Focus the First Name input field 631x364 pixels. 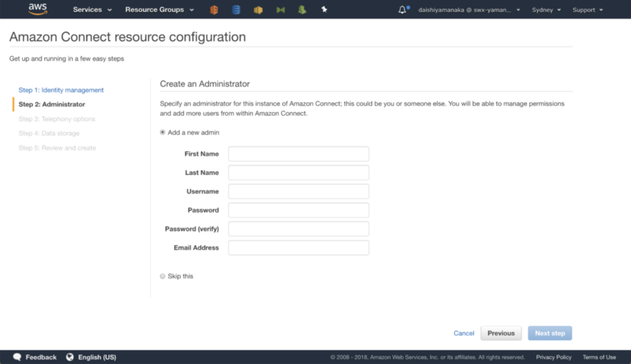click(x=299, y=154)
